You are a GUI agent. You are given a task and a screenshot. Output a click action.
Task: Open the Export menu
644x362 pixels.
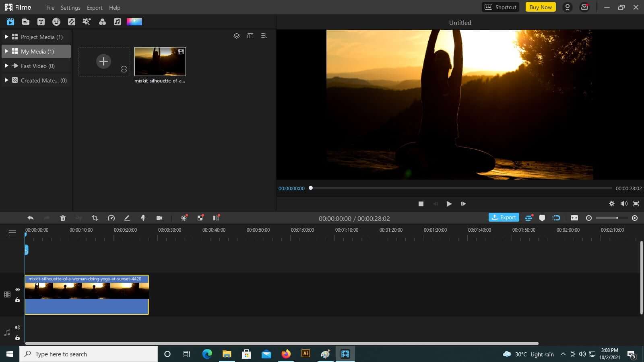point(95,7)
